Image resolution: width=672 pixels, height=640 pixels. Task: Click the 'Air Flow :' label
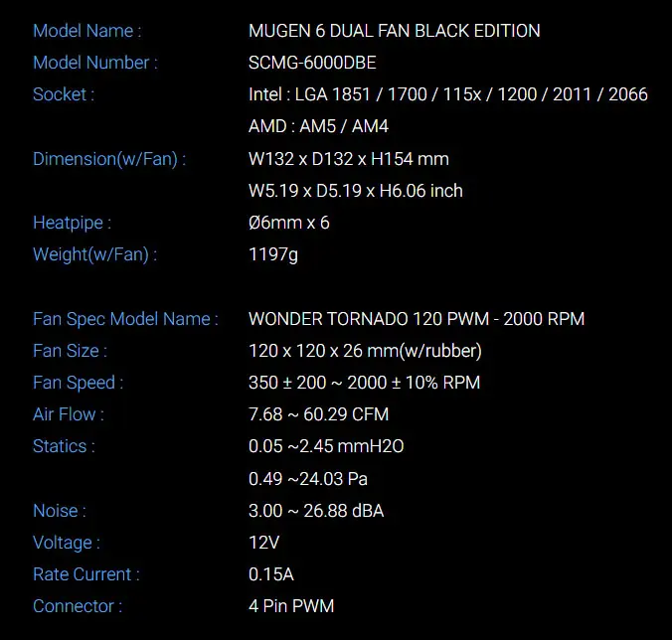[x=69, y=414]
